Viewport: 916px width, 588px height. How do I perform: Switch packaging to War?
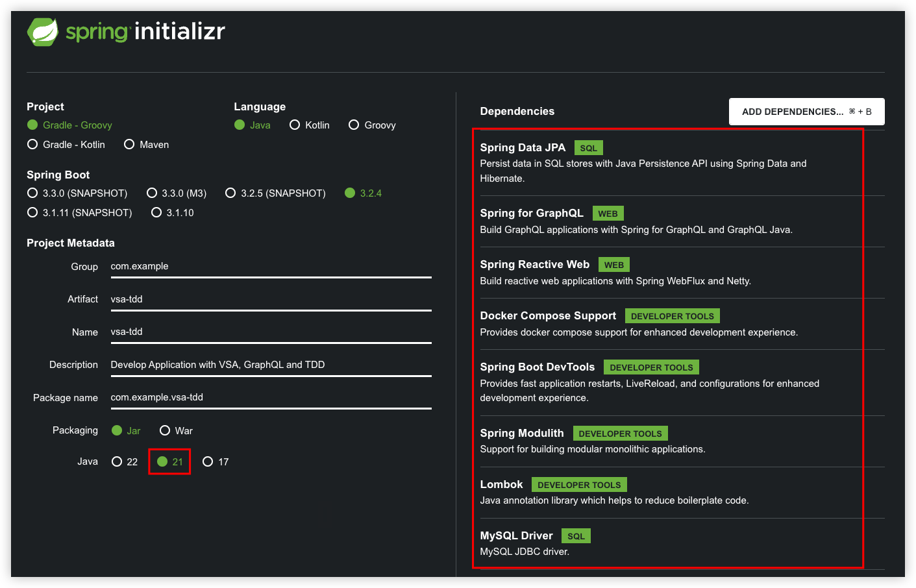point(176,431)
